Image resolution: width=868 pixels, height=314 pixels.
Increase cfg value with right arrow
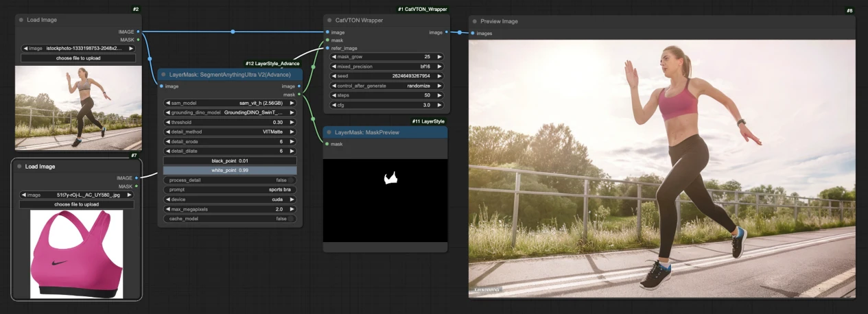pyautogui.click(x=440, y=105)
